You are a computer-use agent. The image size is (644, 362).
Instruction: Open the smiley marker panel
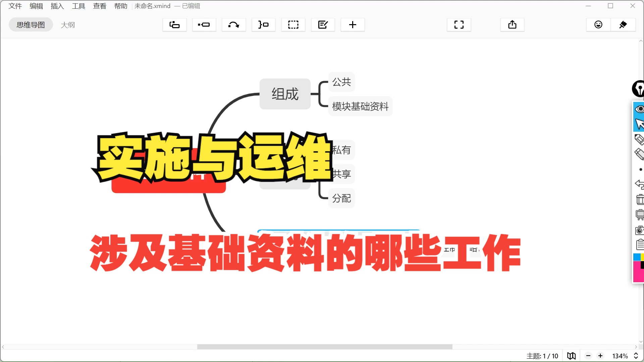(x=598, y=25)
